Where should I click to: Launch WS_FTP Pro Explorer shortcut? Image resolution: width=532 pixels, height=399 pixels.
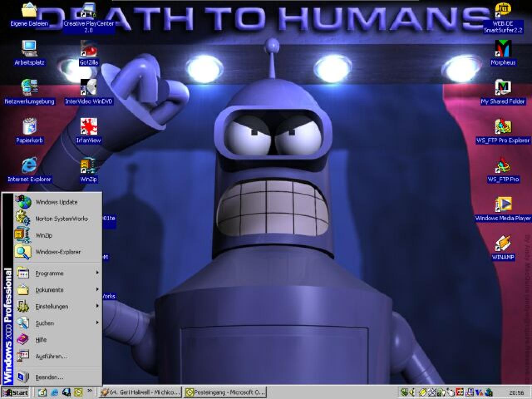pos(503,131)
